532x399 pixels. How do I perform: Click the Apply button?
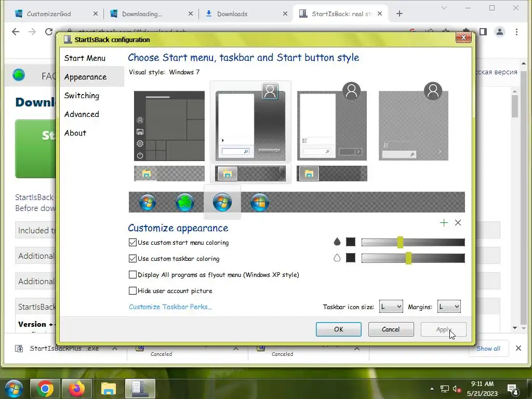pos(444,329)
